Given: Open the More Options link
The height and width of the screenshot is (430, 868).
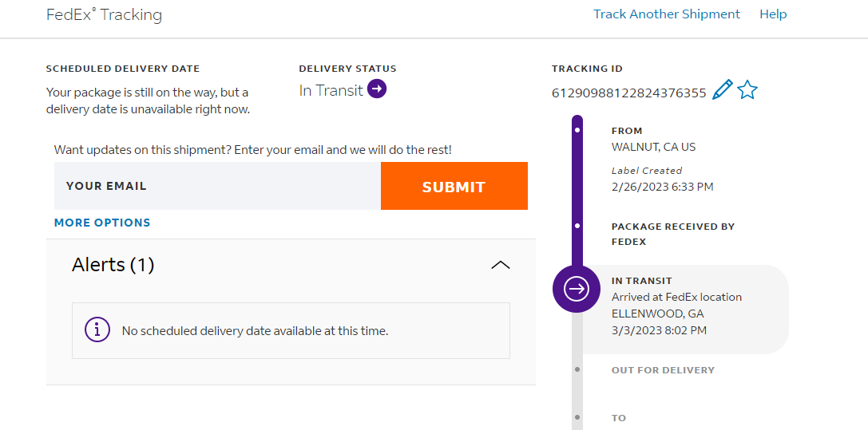Looking at the screenshot, I should pos(102,223).
